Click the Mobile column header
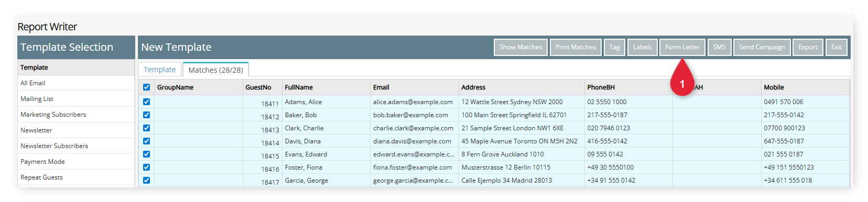Screen dimensions: 868x202 (x=805, y=87)
